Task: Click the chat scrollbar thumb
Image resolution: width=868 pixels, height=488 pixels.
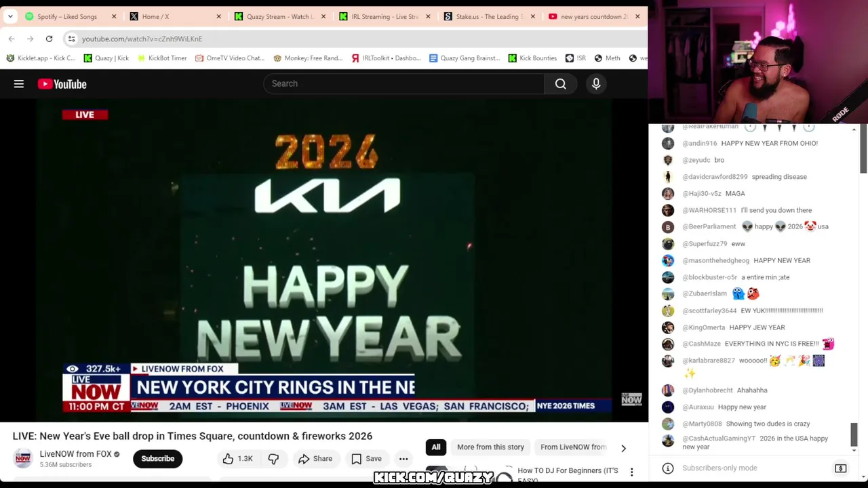Action: 854,434
